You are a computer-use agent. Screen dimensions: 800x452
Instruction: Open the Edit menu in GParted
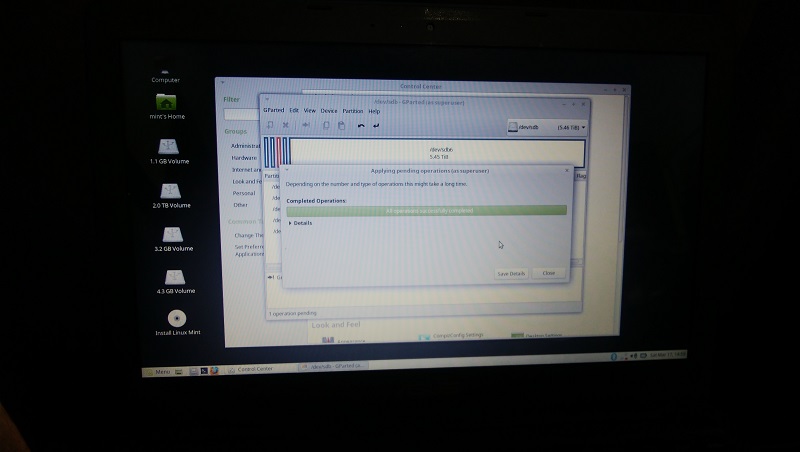(294, 110)
